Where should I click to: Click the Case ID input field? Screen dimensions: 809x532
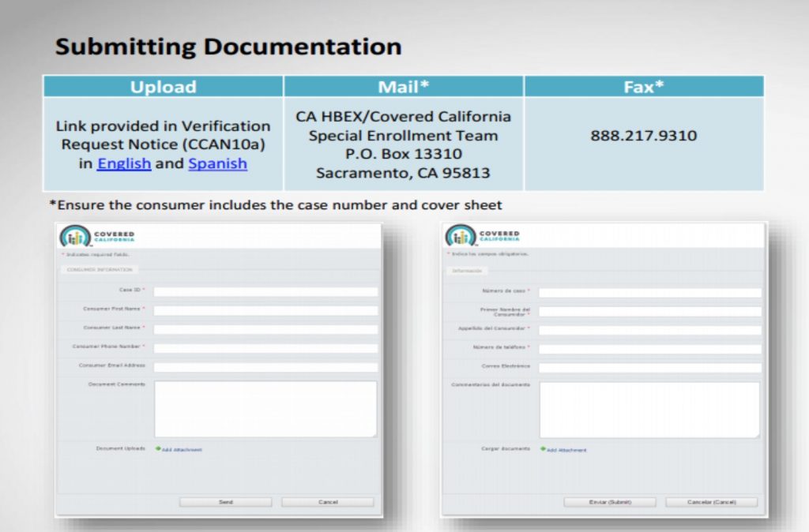coord(266,290)
